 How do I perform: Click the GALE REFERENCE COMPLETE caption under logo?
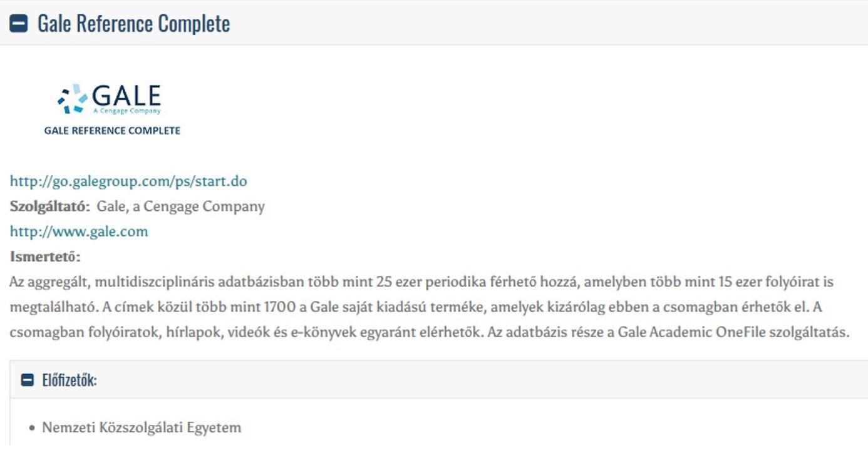[x=112, y=131]
